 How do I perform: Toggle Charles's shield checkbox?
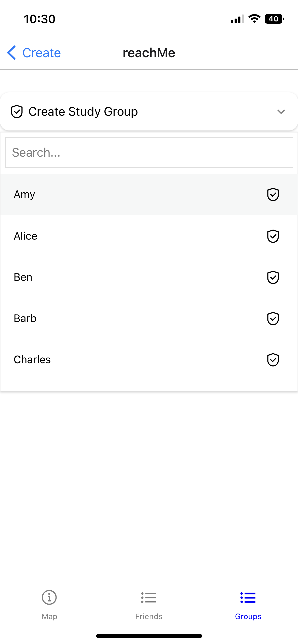[273, 360]
